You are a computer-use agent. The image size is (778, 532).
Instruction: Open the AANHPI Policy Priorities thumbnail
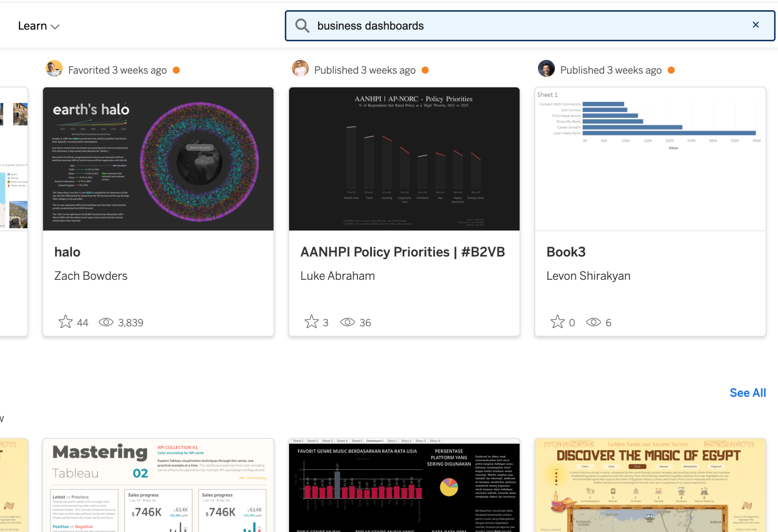(x=404, y=159)
